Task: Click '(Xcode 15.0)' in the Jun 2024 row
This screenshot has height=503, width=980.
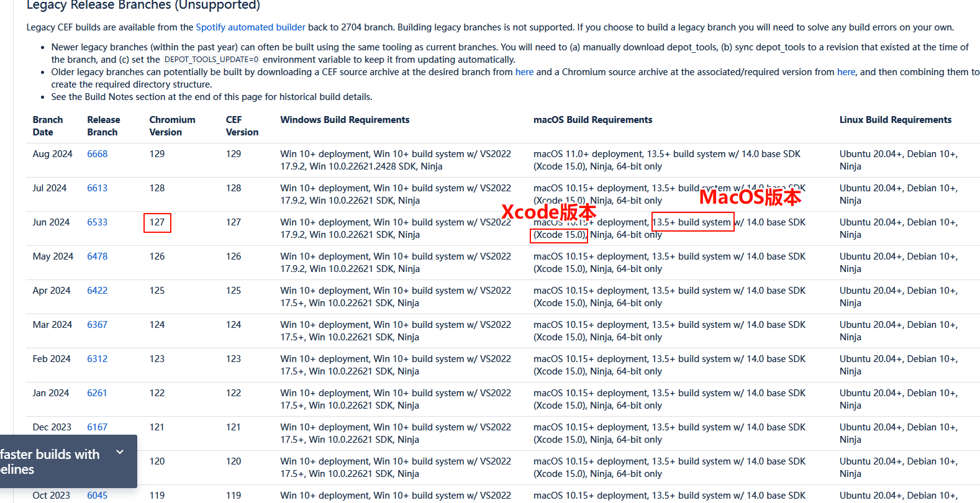Action: 560,235
